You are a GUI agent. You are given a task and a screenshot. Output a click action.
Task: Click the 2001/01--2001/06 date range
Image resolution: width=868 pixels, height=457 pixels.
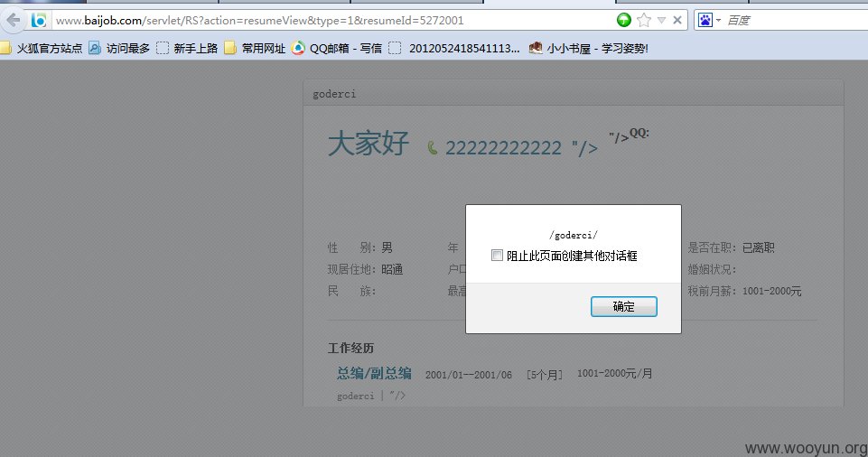pos(468,375)
